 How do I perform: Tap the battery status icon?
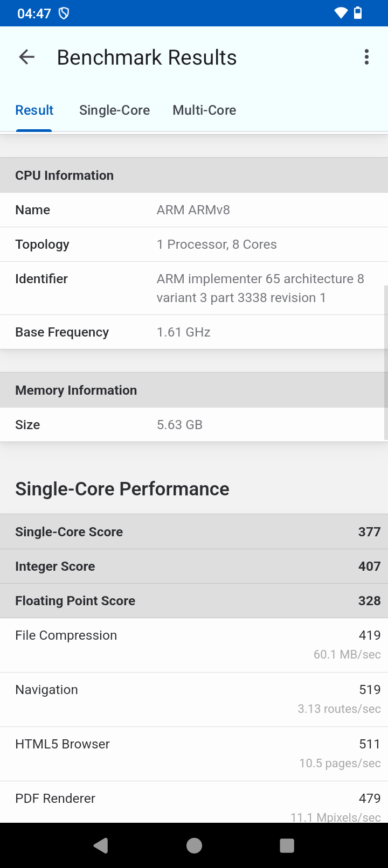(x=358, y=13)
